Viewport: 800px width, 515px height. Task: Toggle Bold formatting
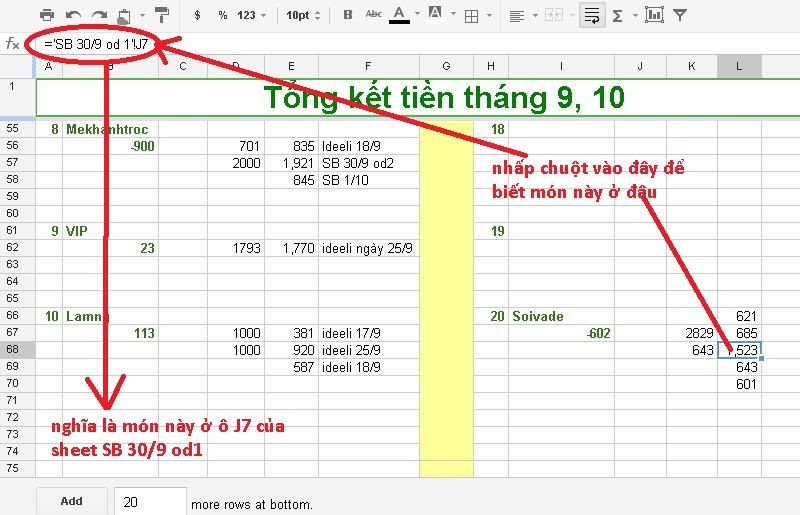click(347, 15)
